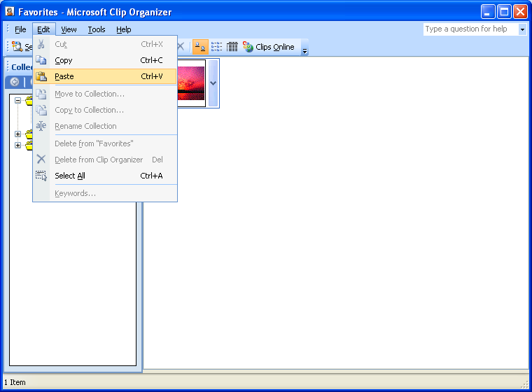Close the Clip Organizer window
The height and width of the screenshot is (392, 532).
click(520, 12)
